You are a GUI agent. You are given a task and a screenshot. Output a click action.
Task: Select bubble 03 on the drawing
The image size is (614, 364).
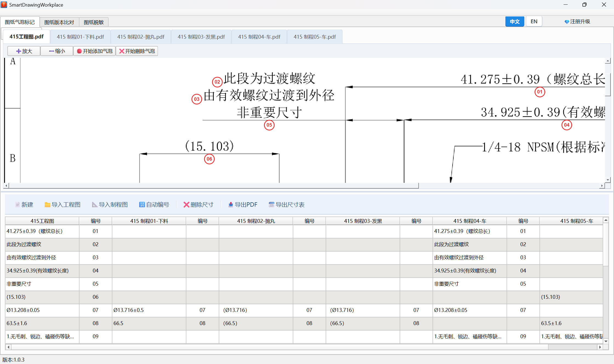(x=197, y=99)
